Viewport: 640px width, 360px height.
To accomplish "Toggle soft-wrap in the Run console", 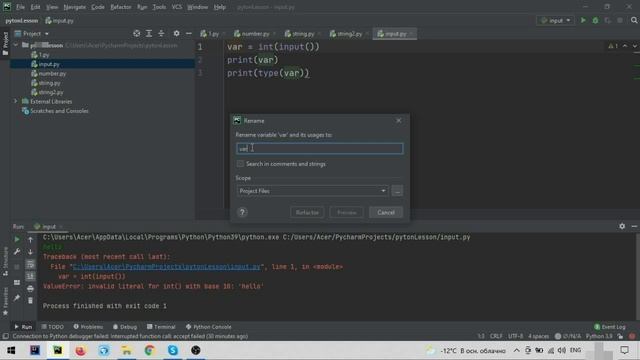I will (x=30, y=264).
